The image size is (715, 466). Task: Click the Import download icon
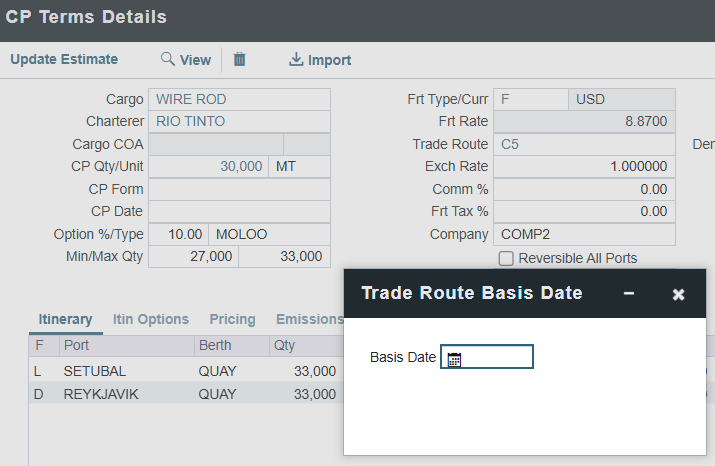click(296, 60)
